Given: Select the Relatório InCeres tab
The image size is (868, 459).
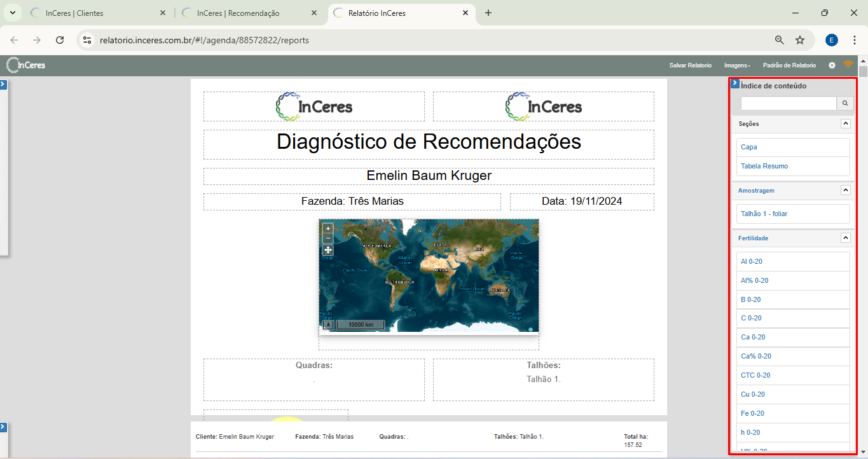Looking at the screenshot, I should [x=401, y=13].
